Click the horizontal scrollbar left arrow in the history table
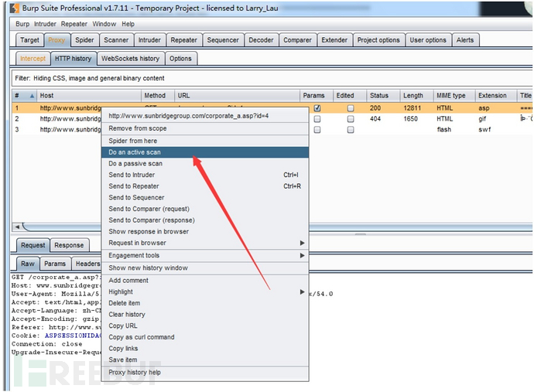Viewport: 534px width, 392px height. [17, 227]
